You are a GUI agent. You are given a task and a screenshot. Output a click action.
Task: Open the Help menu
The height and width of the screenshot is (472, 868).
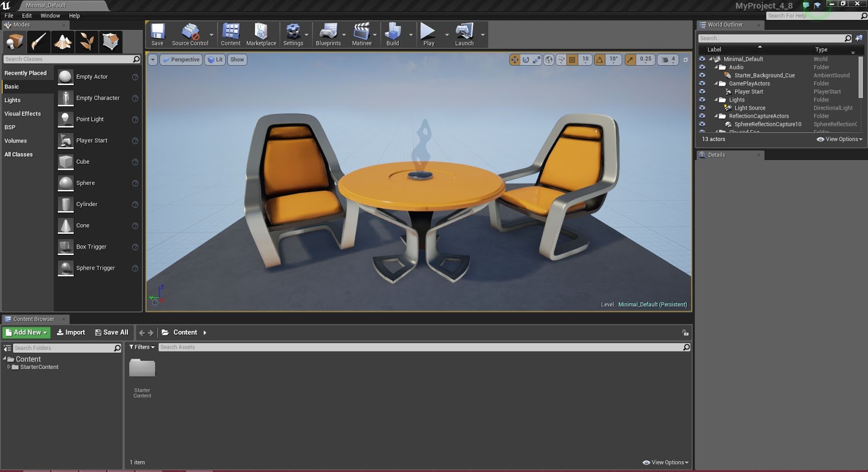click(74, 16)
